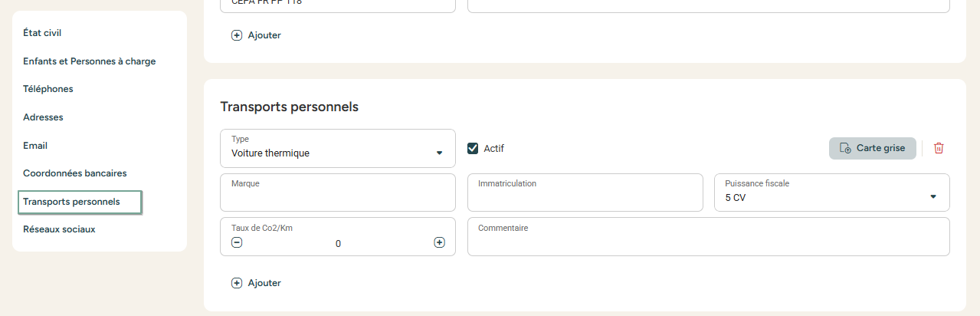Open Enfants et Personnes à charge

coord(90,61)
